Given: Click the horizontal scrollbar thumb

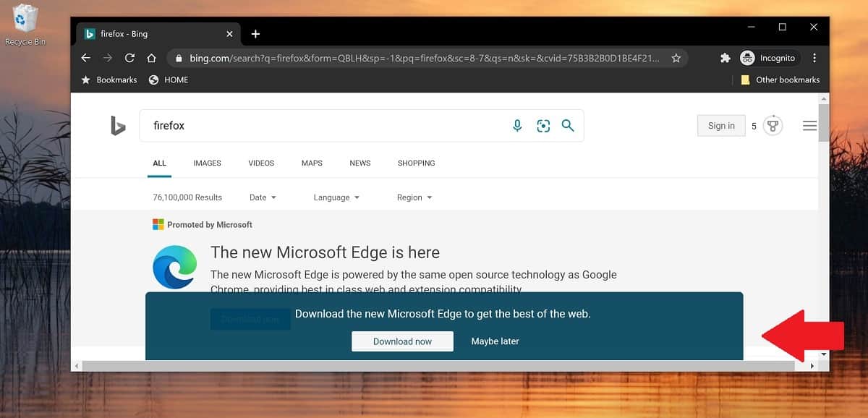Looking at the screenshot, I should [438, 366].
